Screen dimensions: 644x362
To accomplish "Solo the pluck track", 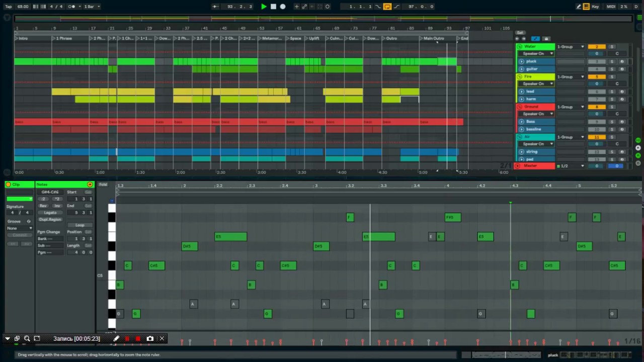I will tap(612, 61).
